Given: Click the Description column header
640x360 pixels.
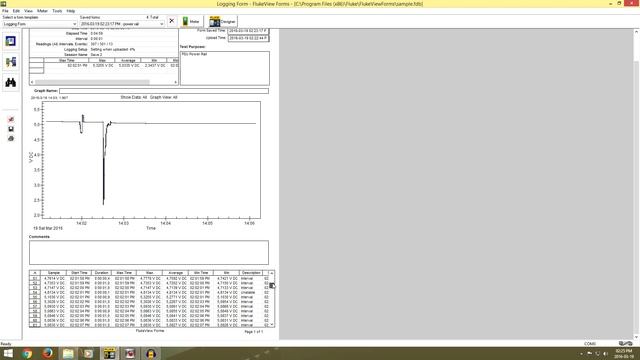Looking at the screenshot, I should coord(251,273).
